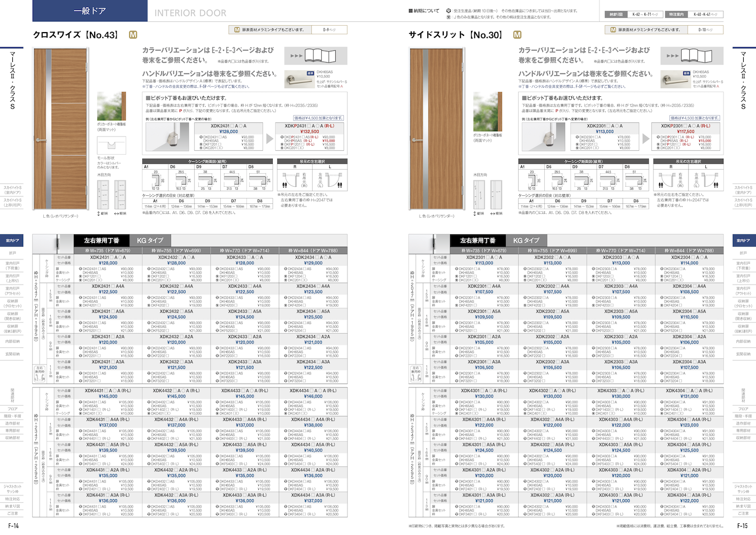Open the D-9ページ link
The image size is (756, 535).
click(330, 30)
